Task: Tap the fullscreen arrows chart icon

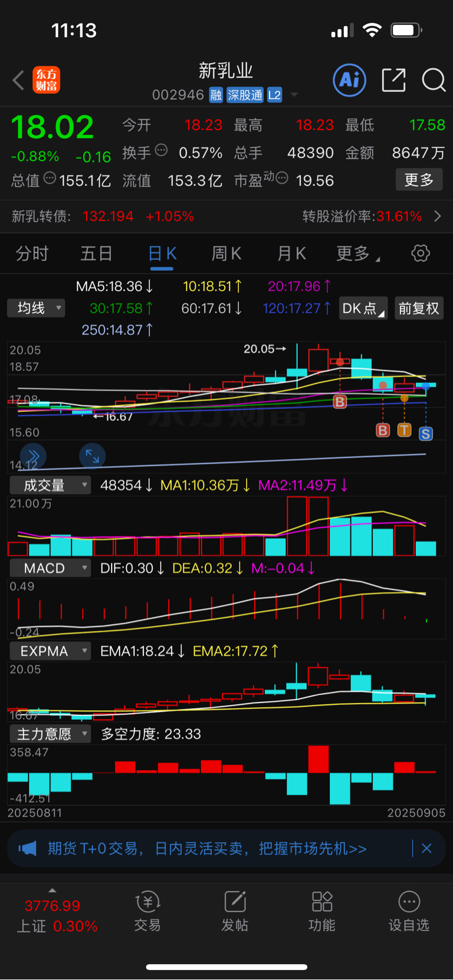Action: pos(93,456)
